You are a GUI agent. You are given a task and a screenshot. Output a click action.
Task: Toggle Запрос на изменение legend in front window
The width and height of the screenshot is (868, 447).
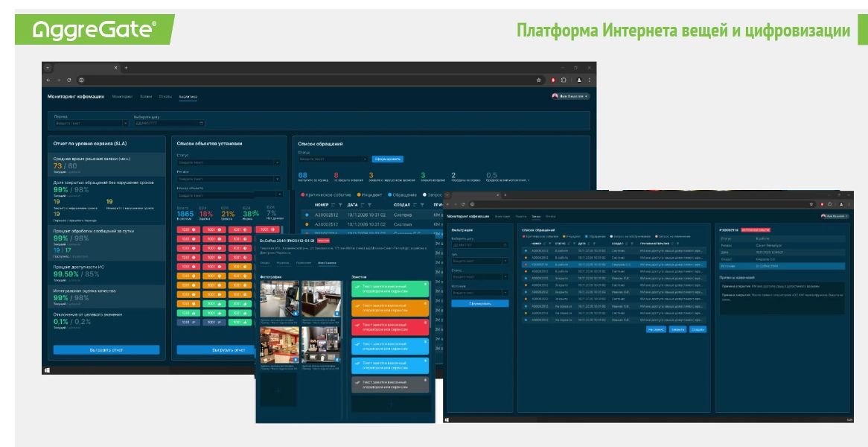pos(673,236)
